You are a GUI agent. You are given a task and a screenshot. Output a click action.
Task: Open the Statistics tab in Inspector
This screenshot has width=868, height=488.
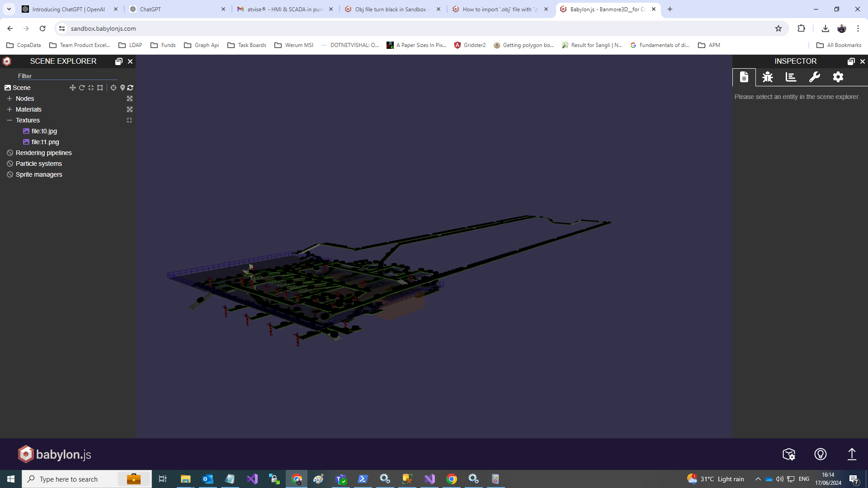tap(791, 77)
